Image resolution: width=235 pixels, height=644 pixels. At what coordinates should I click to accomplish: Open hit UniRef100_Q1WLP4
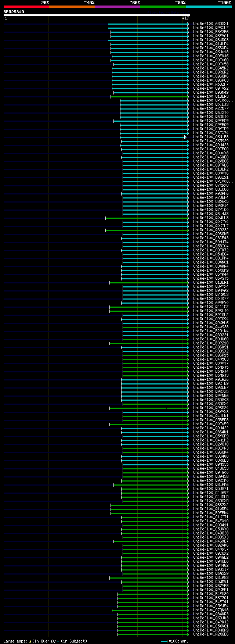tap(211, 44)
